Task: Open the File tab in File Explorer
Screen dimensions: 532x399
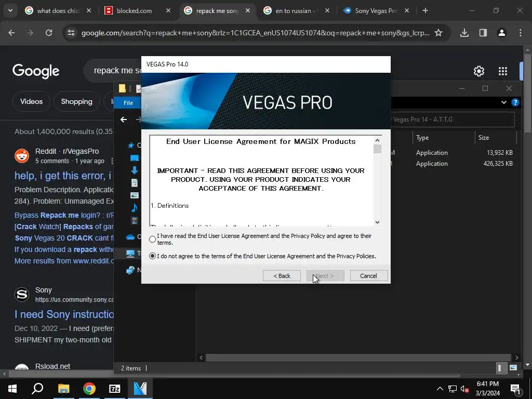Action: pyautogui.click(x=128, y=103)
